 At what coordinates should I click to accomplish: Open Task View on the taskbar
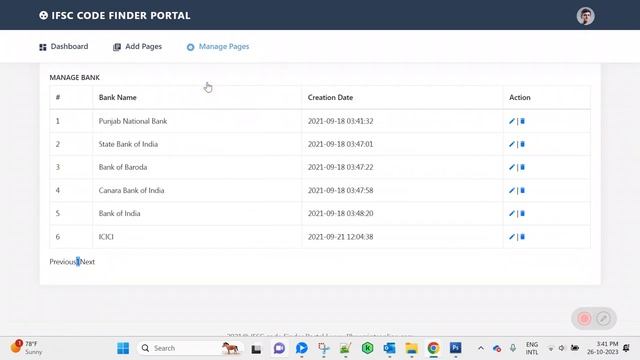click(x=256, y=349)
